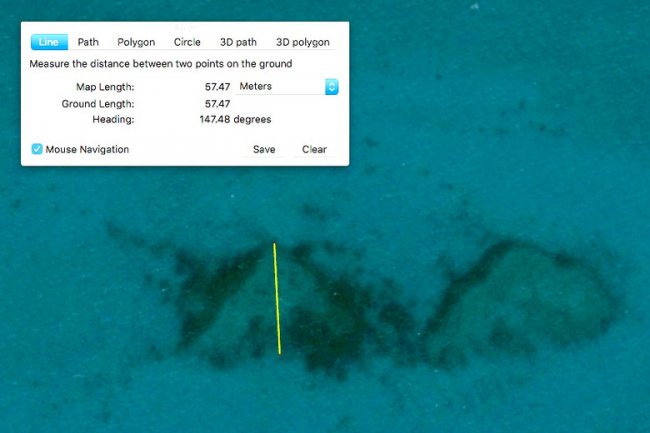Open the 3D path tab
650x433 pixels.
coord(238,42)
